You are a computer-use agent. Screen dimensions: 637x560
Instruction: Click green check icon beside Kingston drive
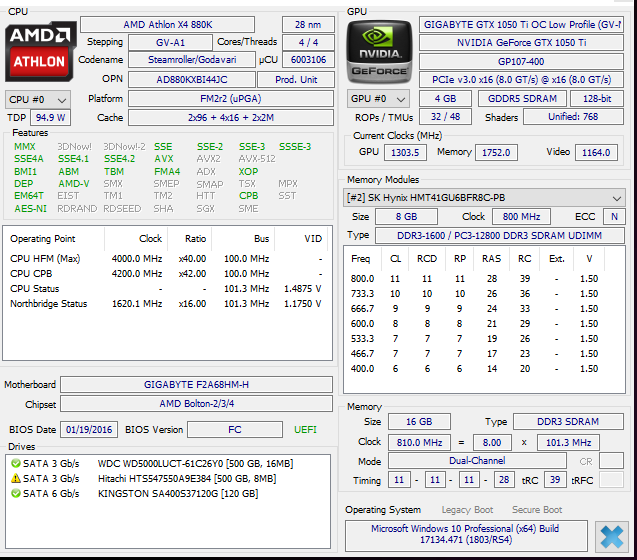pyautogui.click(x=16, y=493)
